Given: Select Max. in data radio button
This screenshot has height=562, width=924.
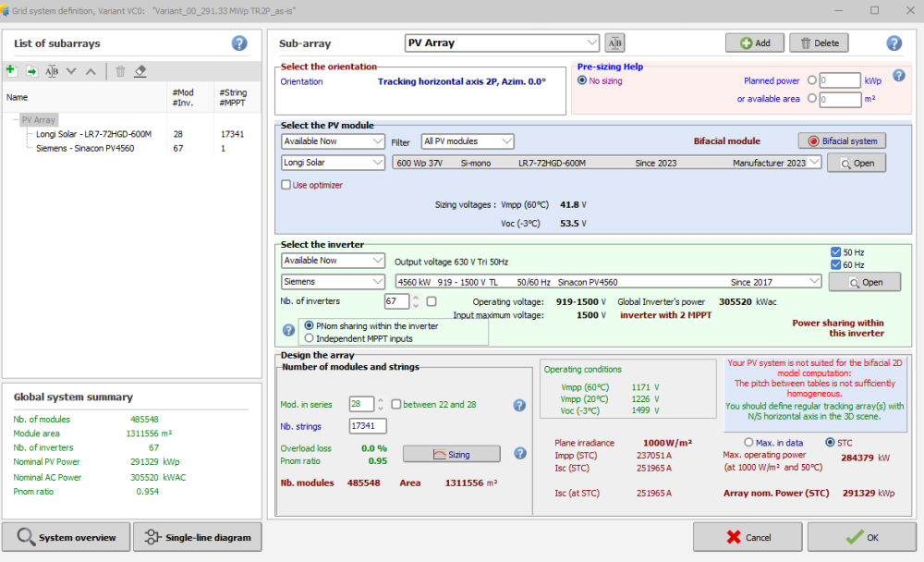Looking at the screenshot, I should point(748,442).
